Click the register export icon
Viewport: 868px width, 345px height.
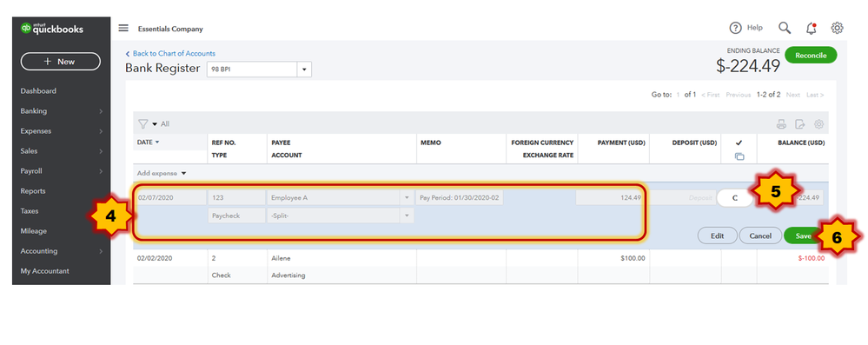point(800,124)
